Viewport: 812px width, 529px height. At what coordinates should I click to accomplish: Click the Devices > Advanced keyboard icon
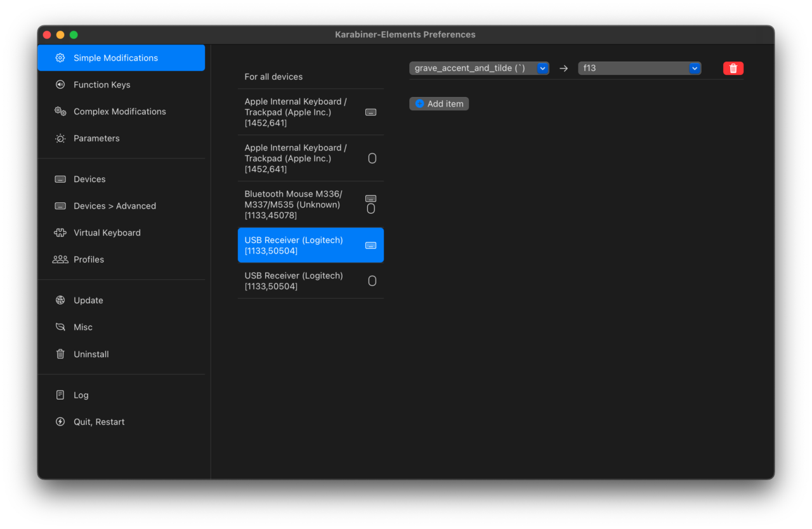tap(60, 206)
